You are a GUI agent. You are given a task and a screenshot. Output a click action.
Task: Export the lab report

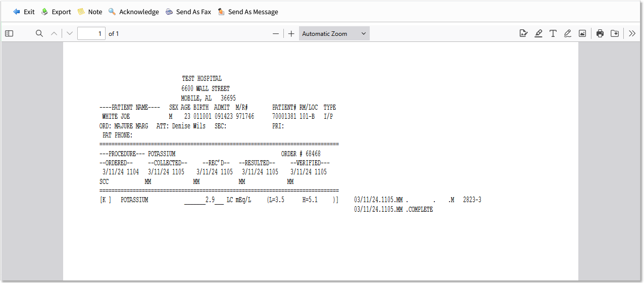pyautogui.click(x=56, y=12)
